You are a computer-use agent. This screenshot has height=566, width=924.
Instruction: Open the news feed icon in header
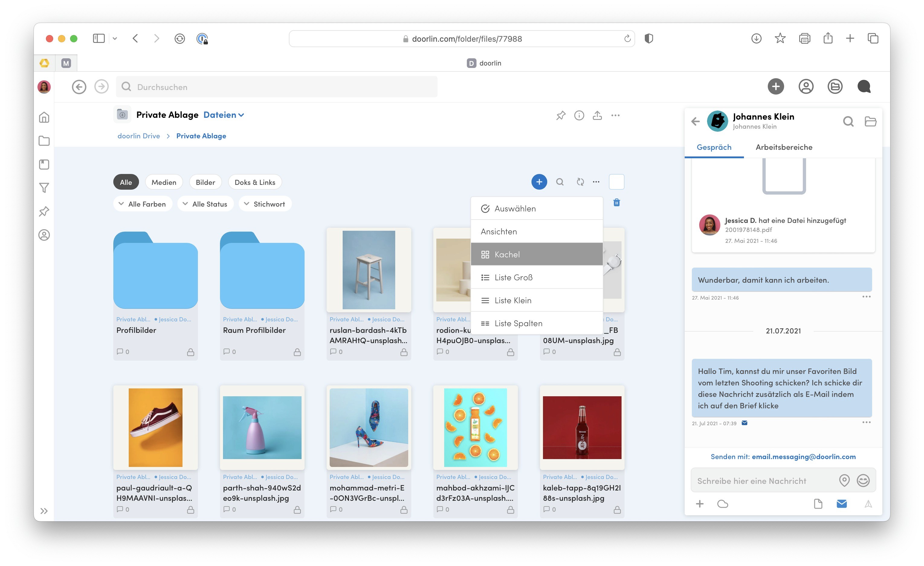(x=835, y=87)
